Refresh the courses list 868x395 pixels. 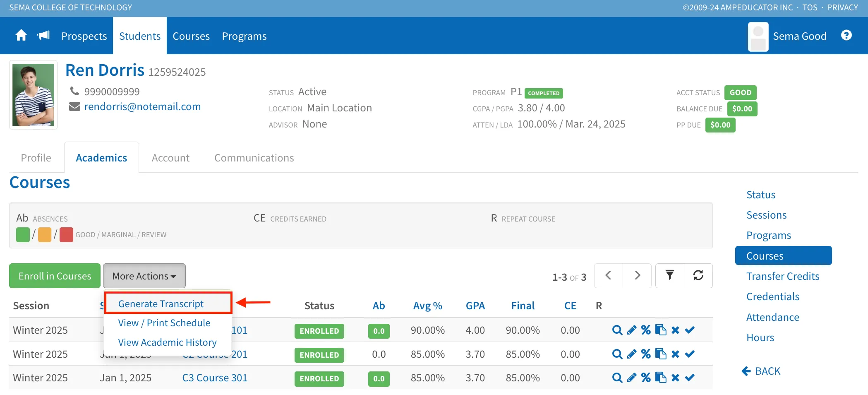point(698,275)
